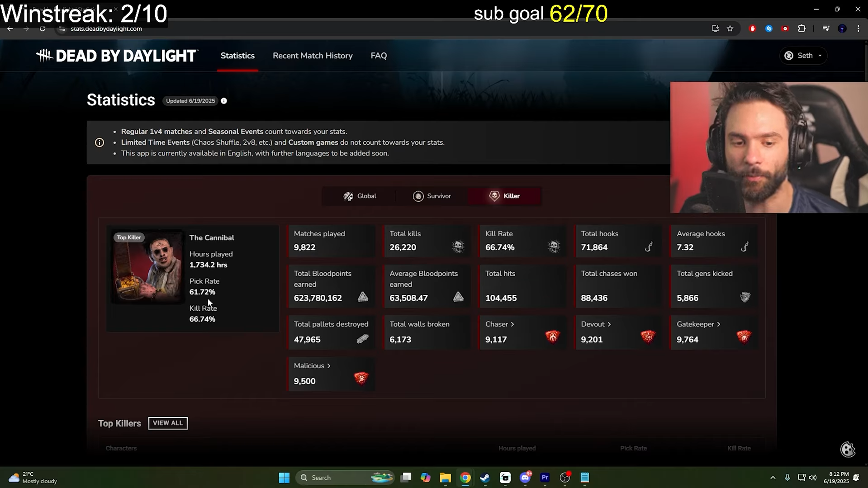The height and width of the screenshot is (488, 868).
Task: Open File Explorer from the taskbar
Action: coord(445,478)
